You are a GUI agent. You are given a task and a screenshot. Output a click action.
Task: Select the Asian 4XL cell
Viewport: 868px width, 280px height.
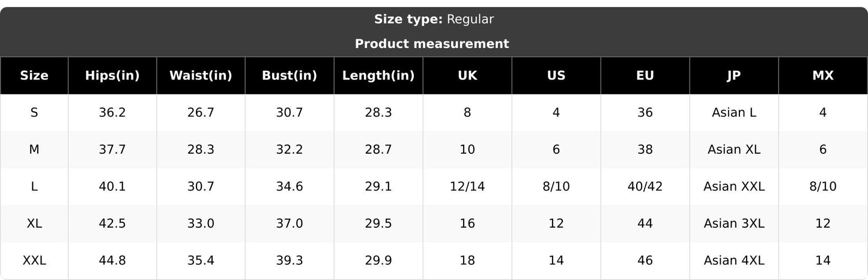coord(734,260)
